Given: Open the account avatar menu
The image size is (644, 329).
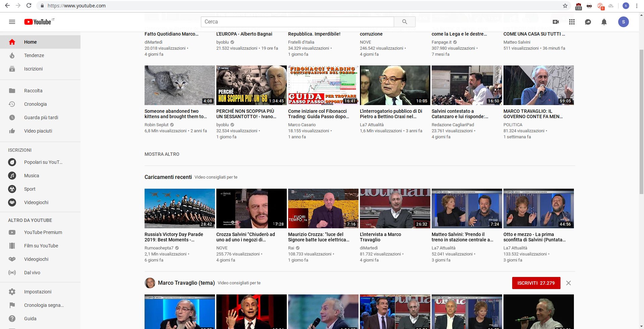Looking at the screenshot, I should click(x=624, y=22).
